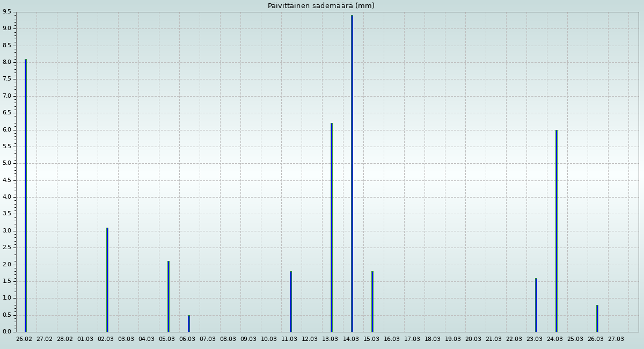Click the 9.5 y-axis label

(x=6, y=12)
